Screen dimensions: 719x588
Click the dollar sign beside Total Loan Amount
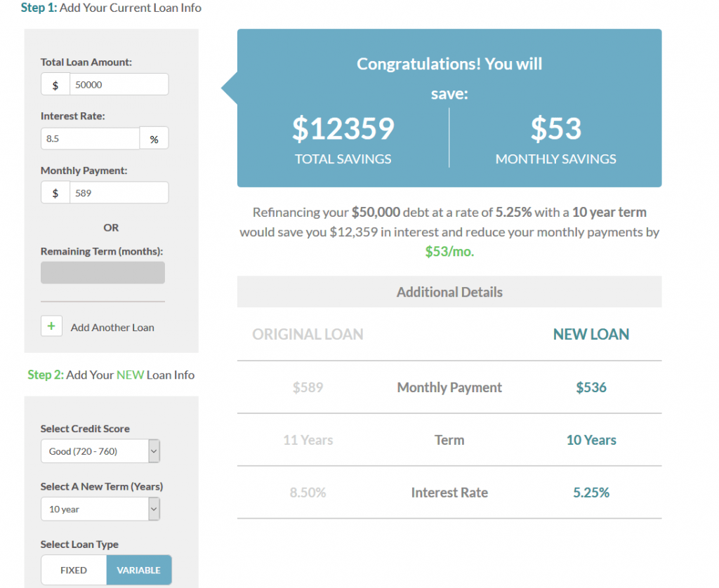click(55, 83)
